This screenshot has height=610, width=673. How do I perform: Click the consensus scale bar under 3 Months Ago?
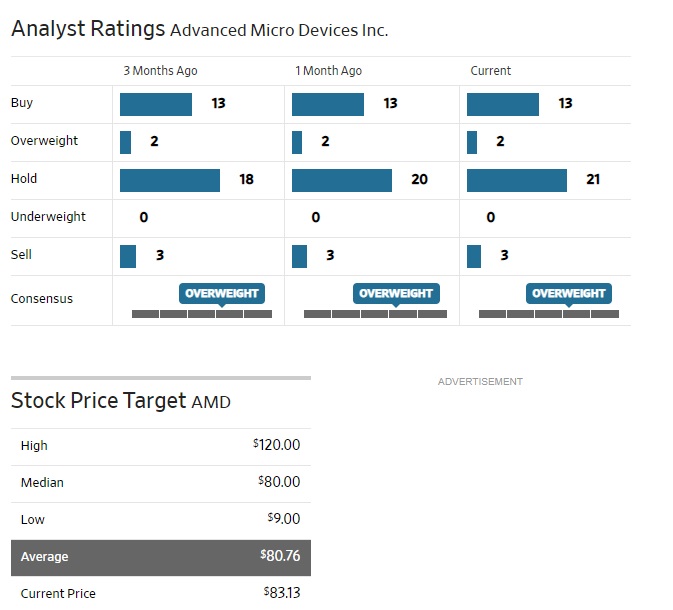[201, 314]
